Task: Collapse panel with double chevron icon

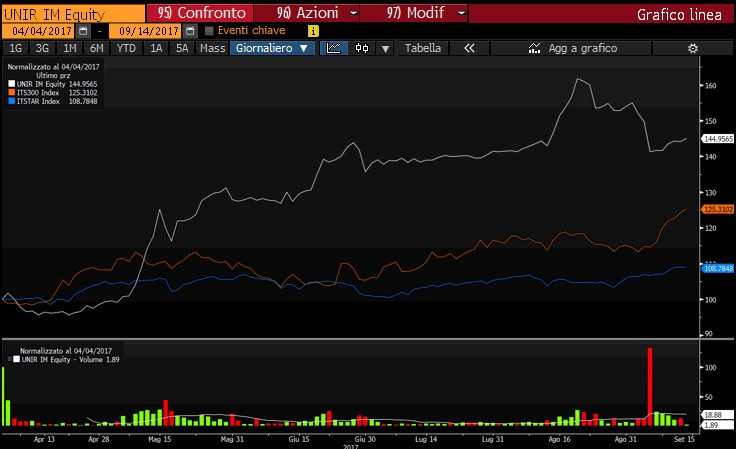Action: (469, 48)
